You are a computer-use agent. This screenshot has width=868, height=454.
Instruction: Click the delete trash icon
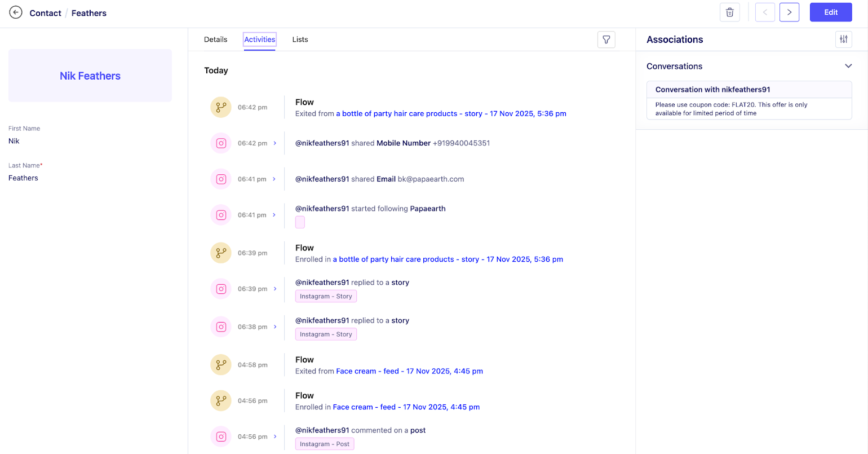(729, 12)
